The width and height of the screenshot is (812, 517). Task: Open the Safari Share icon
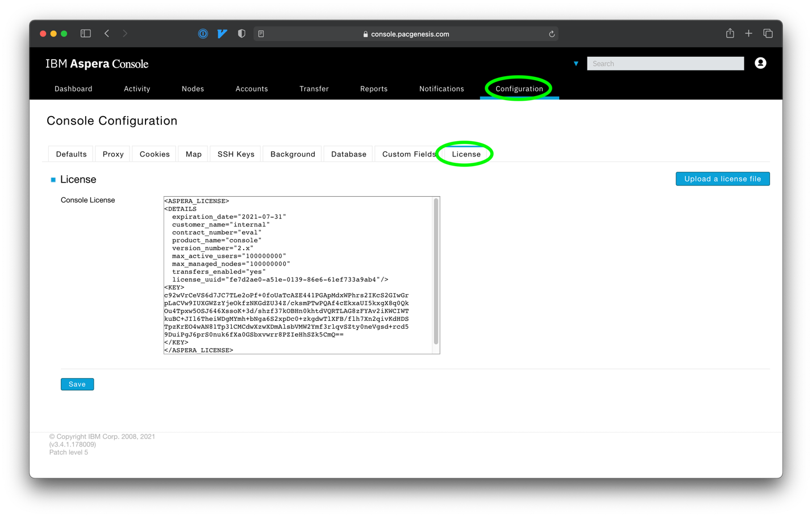pos(730,34)
